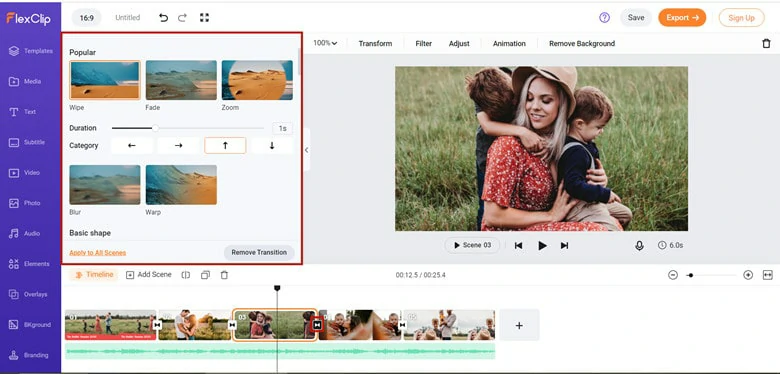
Task: Redo the last action
Action: pos(183,18)
